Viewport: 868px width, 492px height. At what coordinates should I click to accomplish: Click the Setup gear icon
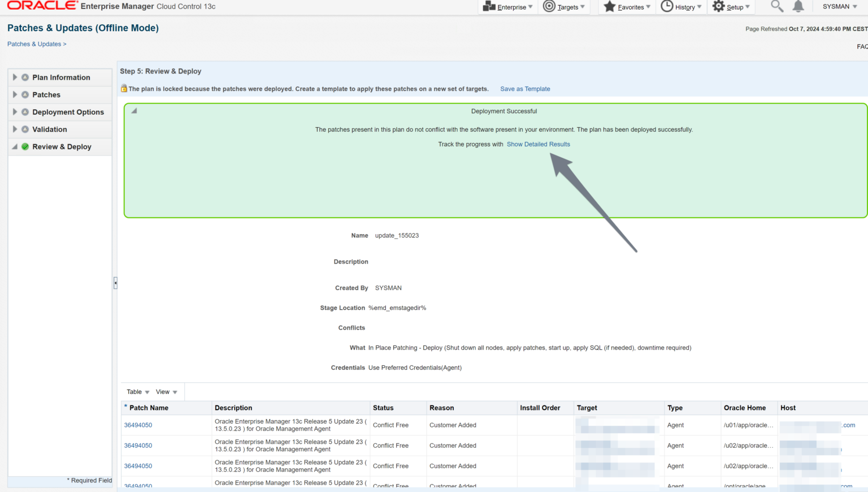pos(718,6)
